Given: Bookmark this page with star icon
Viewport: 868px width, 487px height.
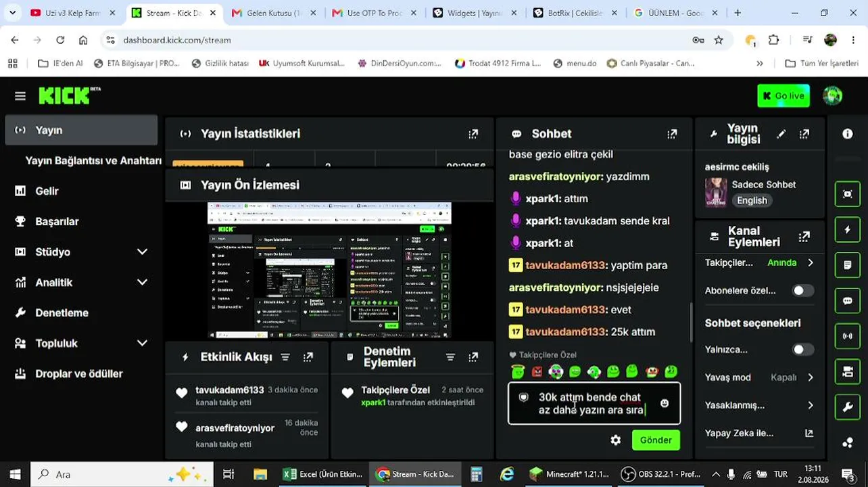Looking at the screenshot, I should tap(719, 40).
